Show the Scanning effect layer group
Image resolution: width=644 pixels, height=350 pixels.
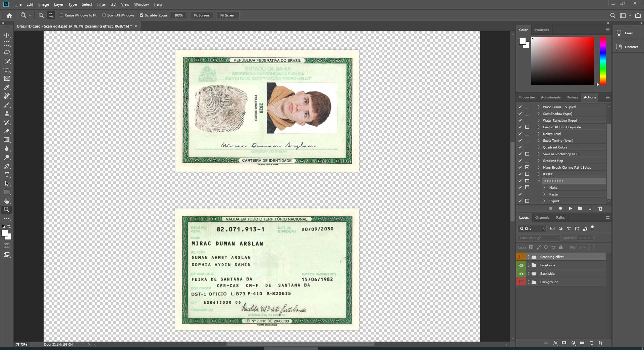(521, 257)
